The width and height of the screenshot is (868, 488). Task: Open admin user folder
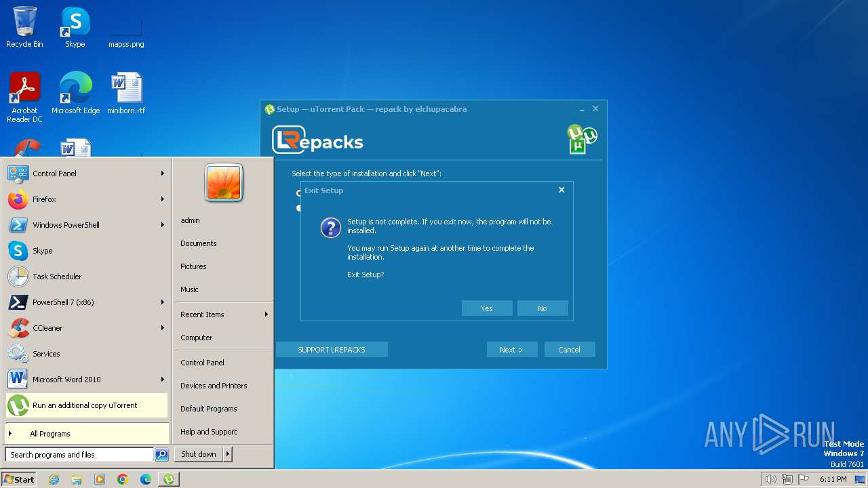224,220
